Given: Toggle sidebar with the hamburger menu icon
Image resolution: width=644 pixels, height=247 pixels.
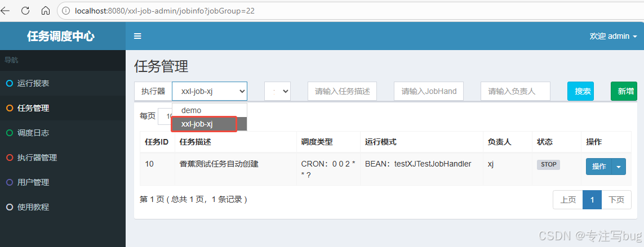Looking at the screenshot, I should (137, 36).
